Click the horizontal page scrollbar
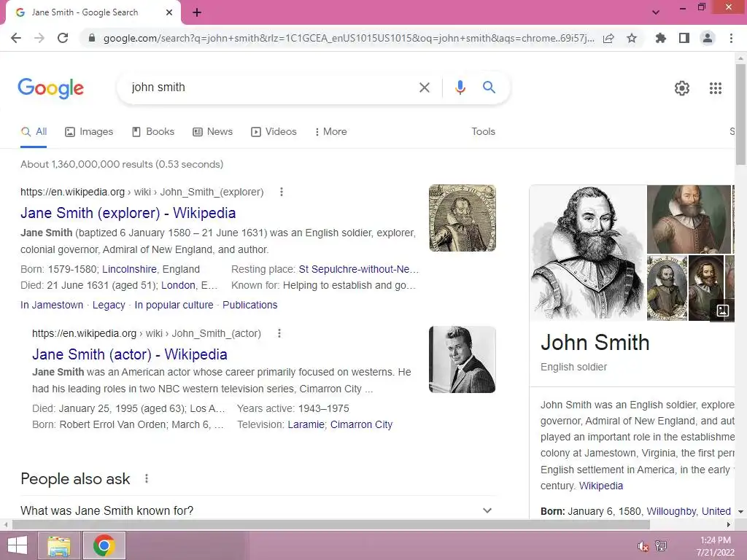The height and width of the screenshot is (560, 747). 331,525
